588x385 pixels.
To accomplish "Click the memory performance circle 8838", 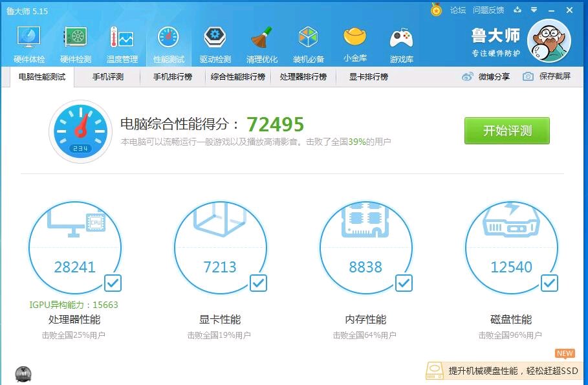I will click(x=366, y=248).
